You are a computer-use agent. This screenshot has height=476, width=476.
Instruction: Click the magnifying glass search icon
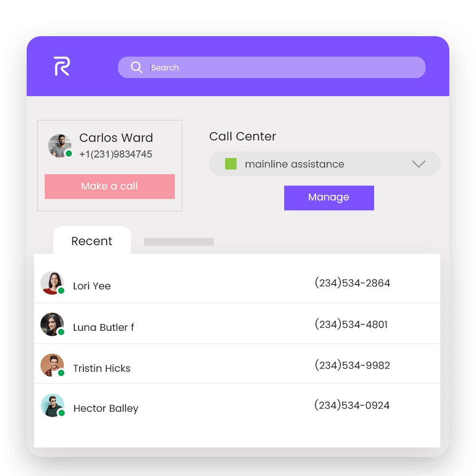pos(136,68)
